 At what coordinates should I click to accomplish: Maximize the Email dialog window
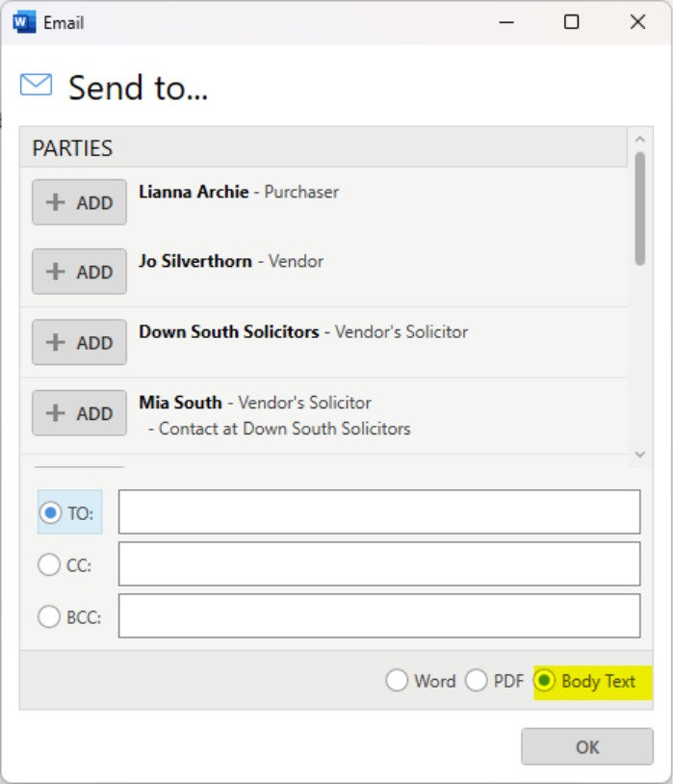(x=572, y=21)
